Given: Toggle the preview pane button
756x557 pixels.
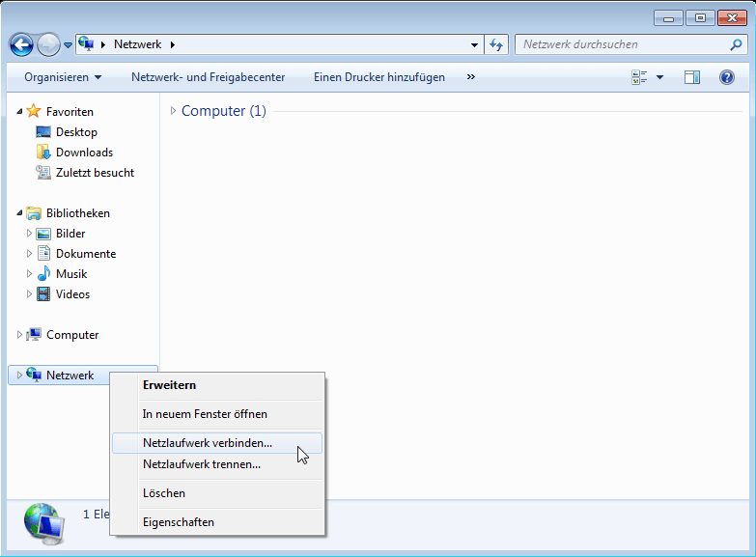Looking at the screenshot, I should point(692,77).
